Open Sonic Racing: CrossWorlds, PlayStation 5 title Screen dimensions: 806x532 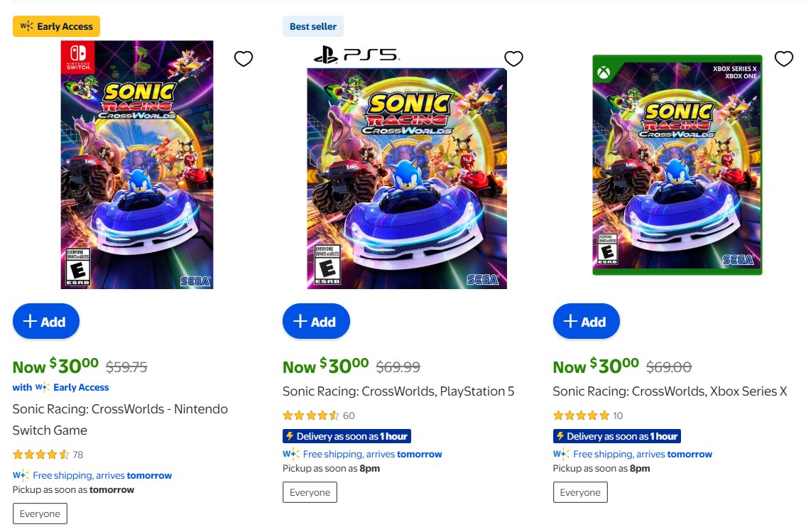pyautogui.click(x=398, y=391)
